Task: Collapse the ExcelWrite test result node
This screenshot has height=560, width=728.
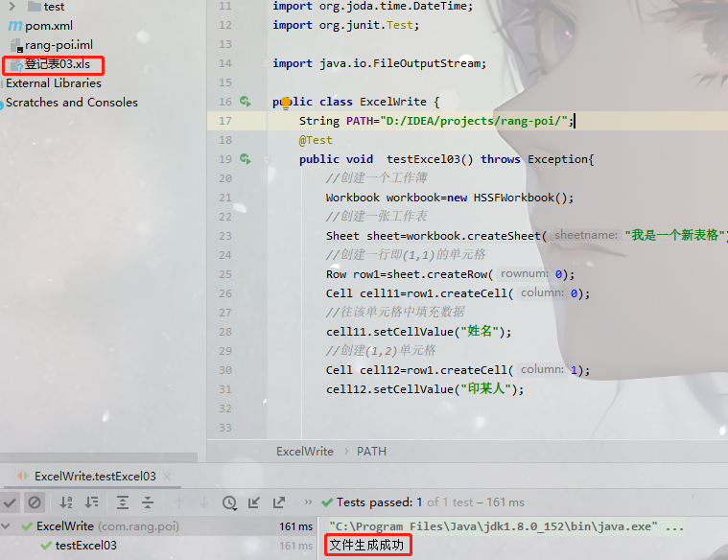Action: coord(6,526)
